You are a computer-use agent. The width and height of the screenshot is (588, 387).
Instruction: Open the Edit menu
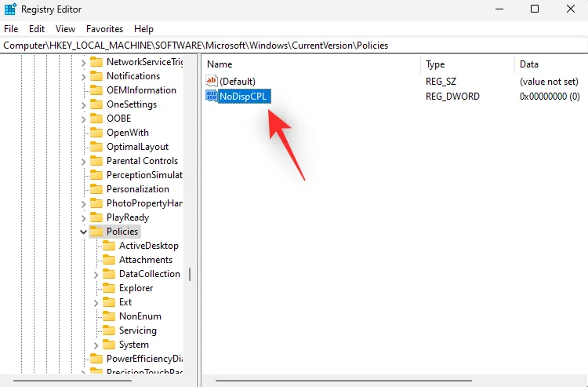click(x=37, y=29)
